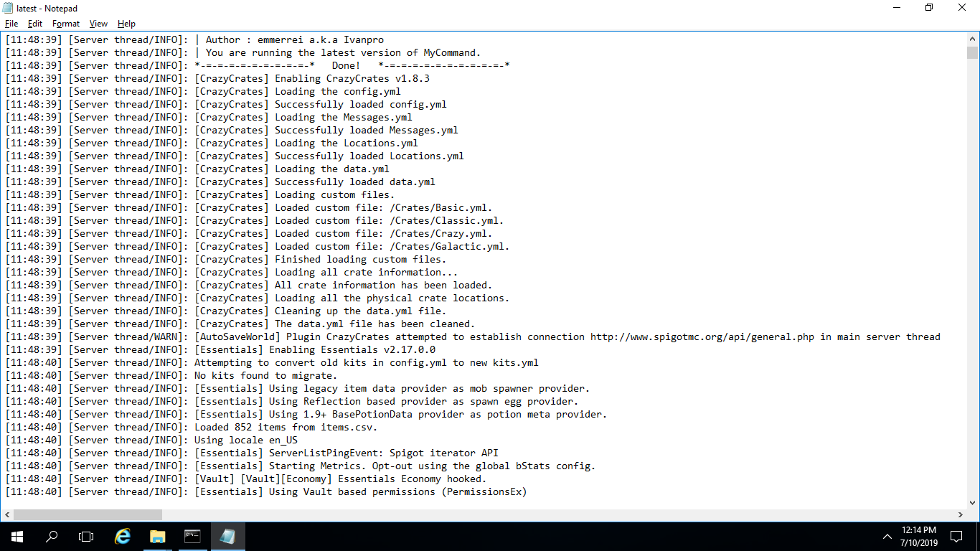This screenshot has height=551, width=980.
Task: Click the Notepad icon in the title bar
Action: tap(8, 8)
